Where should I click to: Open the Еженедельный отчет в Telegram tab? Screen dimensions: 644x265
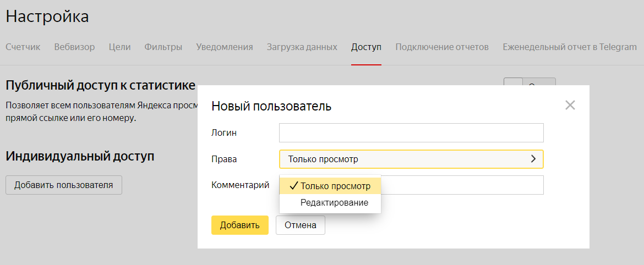(569, 47)
